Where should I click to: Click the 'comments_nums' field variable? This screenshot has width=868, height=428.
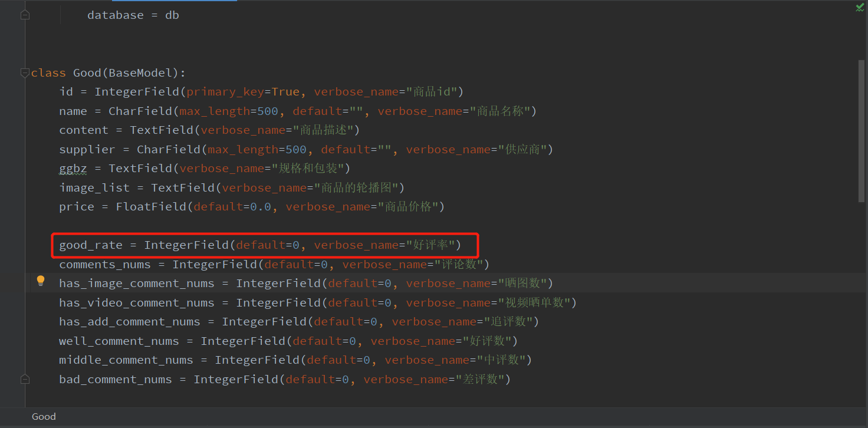point(105,264)
